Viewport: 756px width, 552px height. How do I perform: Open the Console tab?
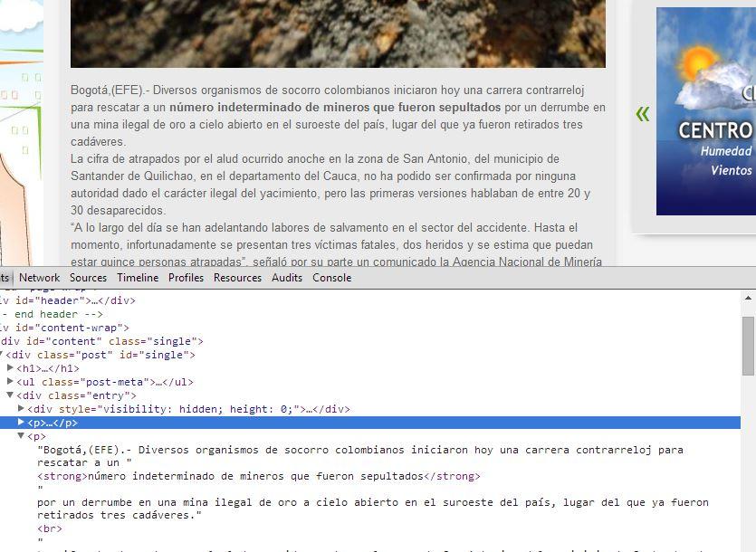click(x=332, y=278)
